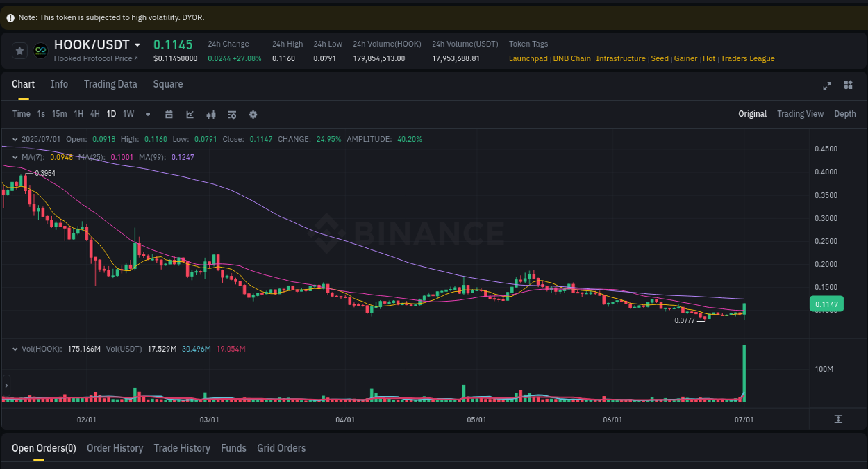Switch to the Depth chart view
Viewport: 868px width, 469px height.
point(845,113)
